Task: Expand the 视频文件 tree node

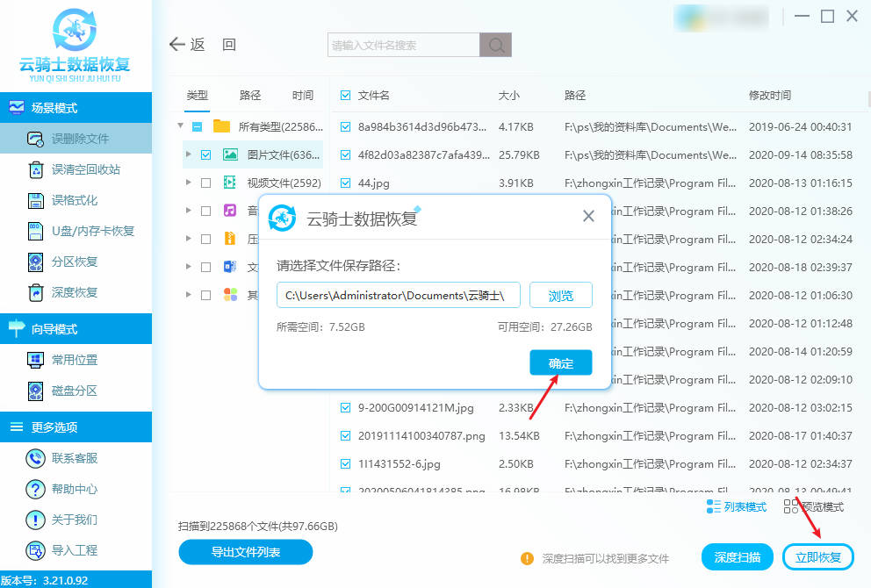Action: (x=188, y=183)
